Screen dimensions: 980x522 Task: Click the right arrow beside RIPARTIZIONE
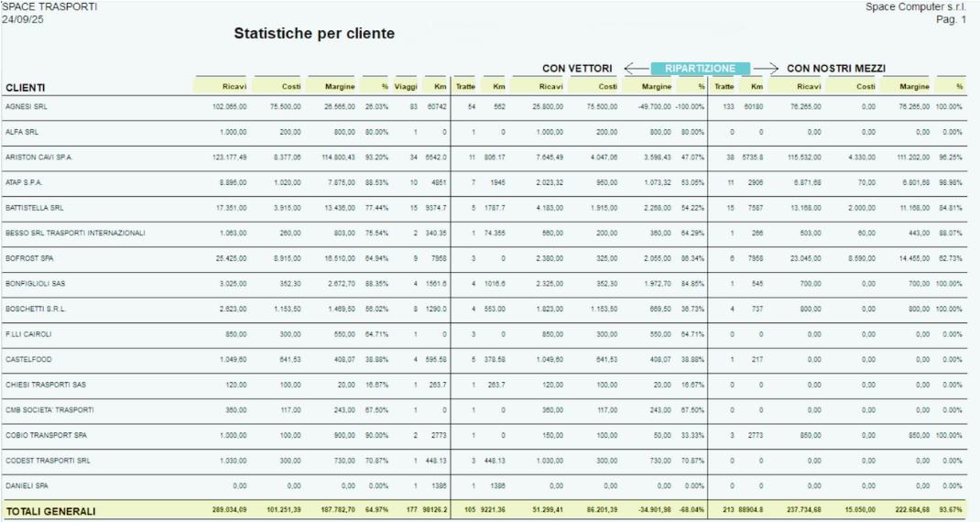pos(766,69)
